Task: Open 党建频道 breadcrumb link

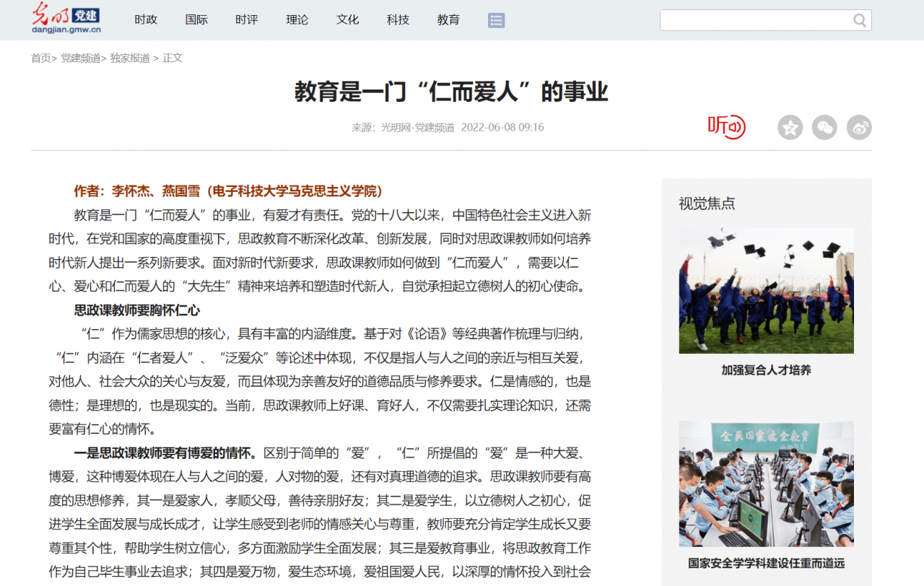Action: click(x=81, y=58)
